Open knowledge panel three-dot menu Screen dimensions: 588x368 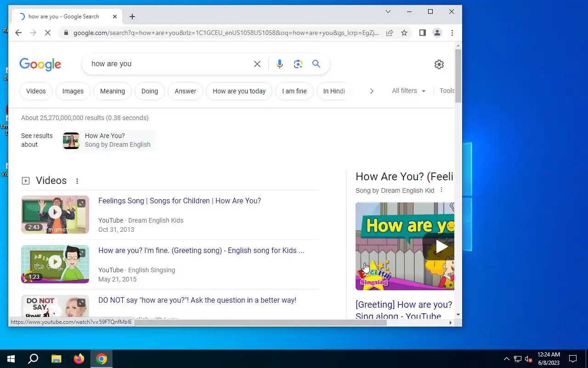[441, 190]
